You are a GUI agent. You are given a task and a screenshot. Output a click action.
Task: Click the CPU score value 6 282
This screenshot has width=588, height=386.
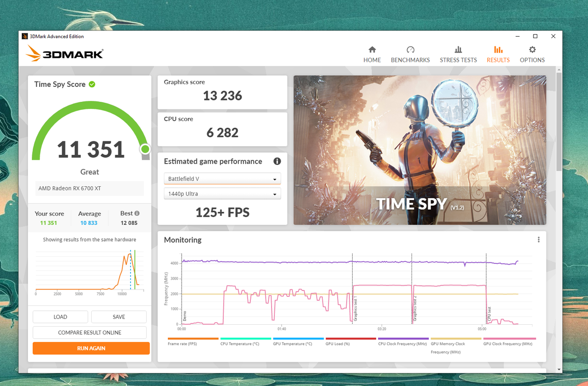(x=222, y=133)
